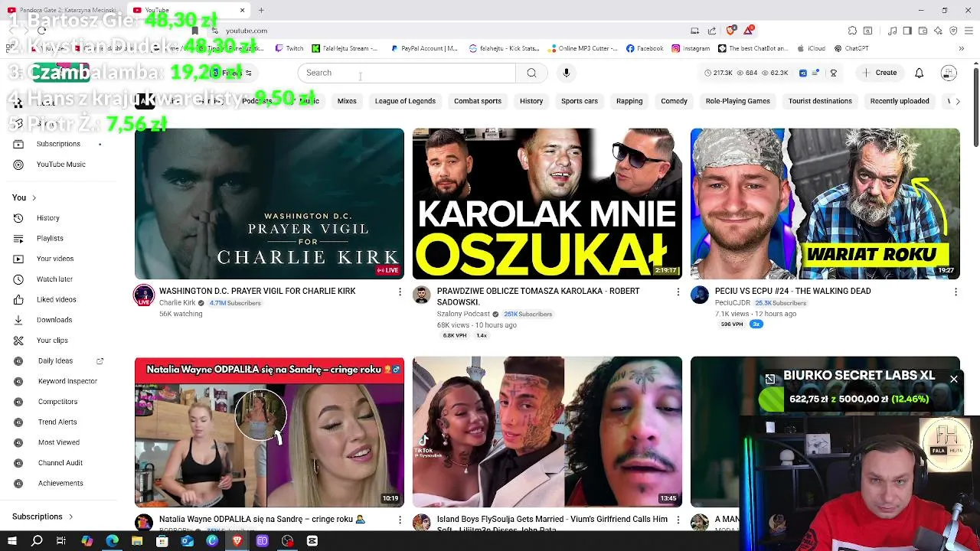Open options for the Island Boys video
The width and height of the screenshot is (980, 551).
[678, 520]
